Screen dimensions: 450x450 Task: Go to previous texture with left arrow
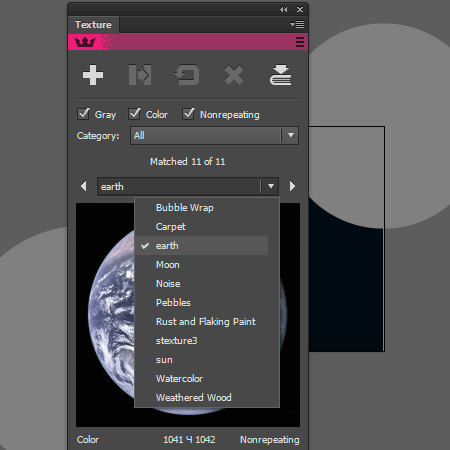point(84,186)
